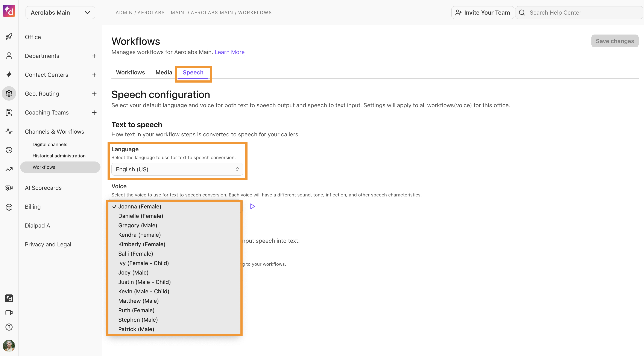Switch to the Speech tab
Image resolution: width=644 pixels, height=356 pixels.
coord(193,72)
